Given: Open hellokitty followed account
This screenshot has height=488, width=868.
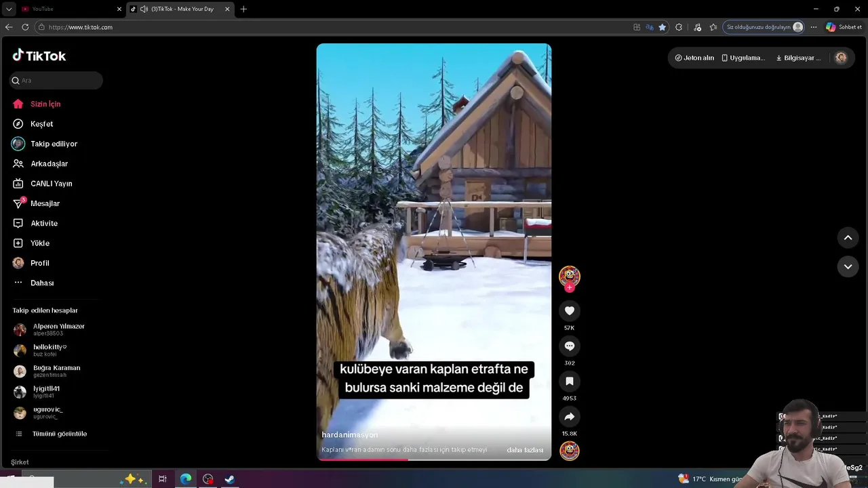Looking at the screenshot, I should click(x=41, y=350).
